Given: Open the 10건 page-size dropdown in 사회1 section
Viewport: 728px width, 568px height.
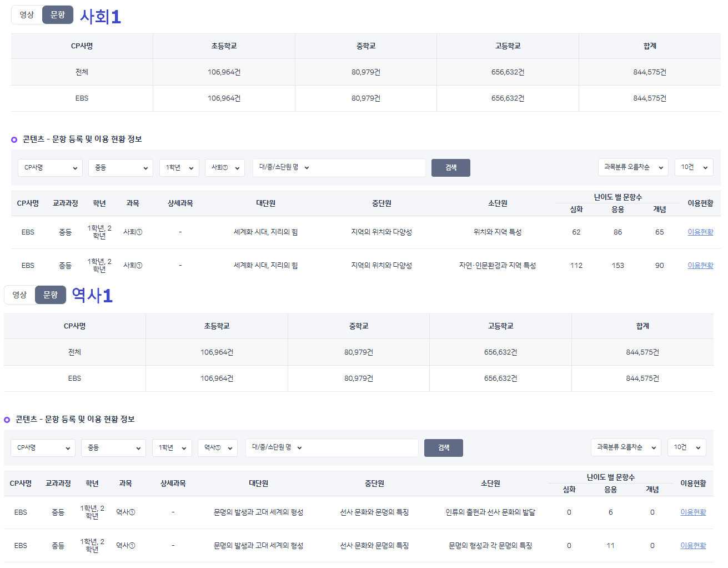Looking at the screenshot, I should click(694, 167).
